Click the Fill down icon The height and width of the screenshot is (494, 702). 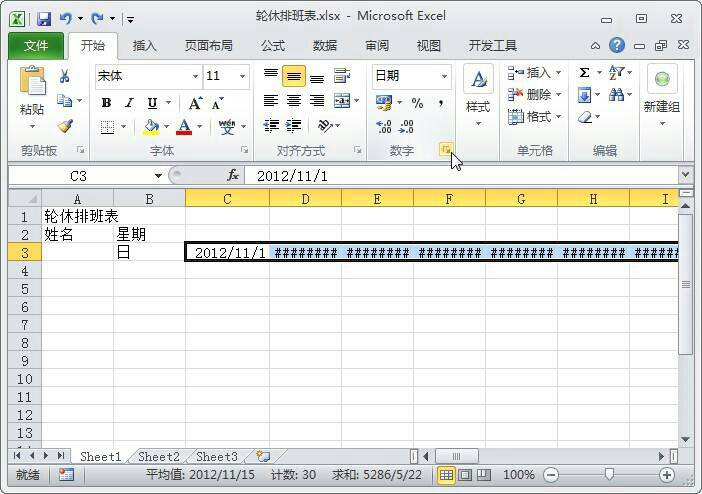point(584,95)
